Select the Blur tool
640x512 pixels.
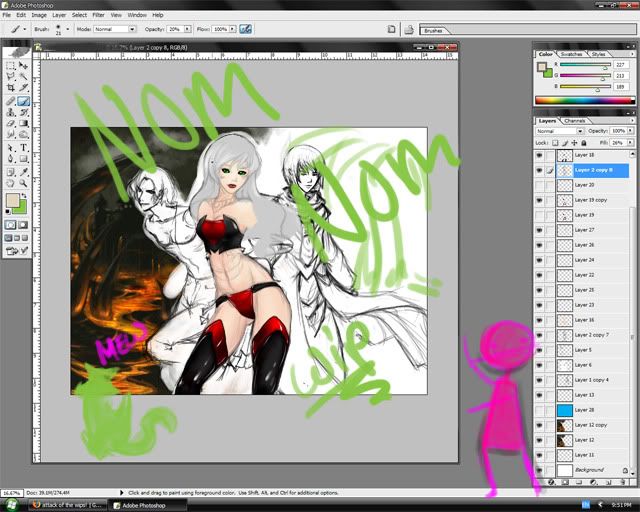tap(11, 134)
